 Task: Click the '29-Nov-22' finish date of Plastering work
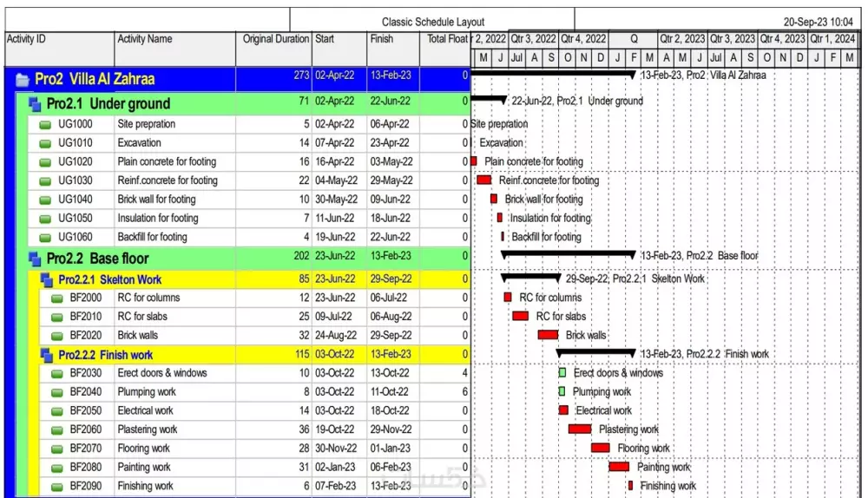(391, 429)
